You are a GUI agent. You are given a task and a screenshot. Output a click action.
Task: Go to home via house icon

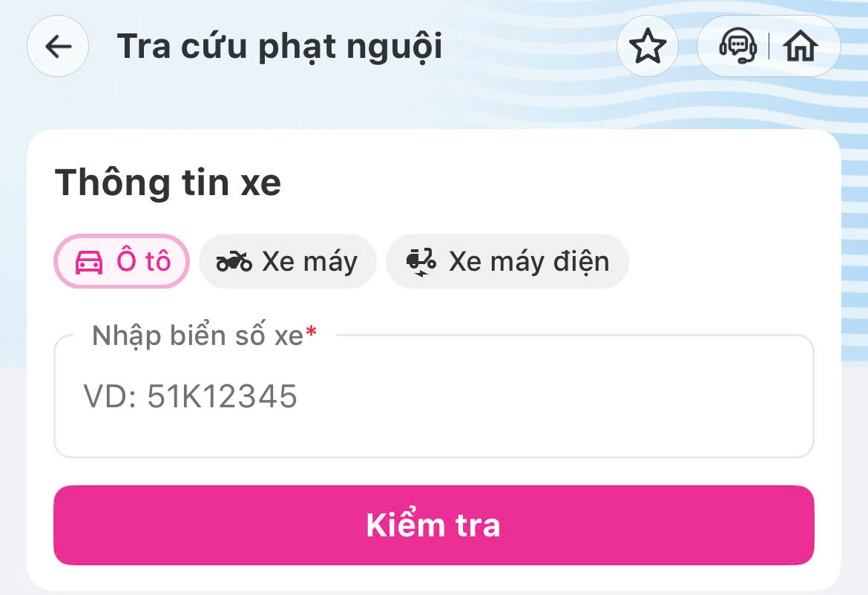[802, 47]
